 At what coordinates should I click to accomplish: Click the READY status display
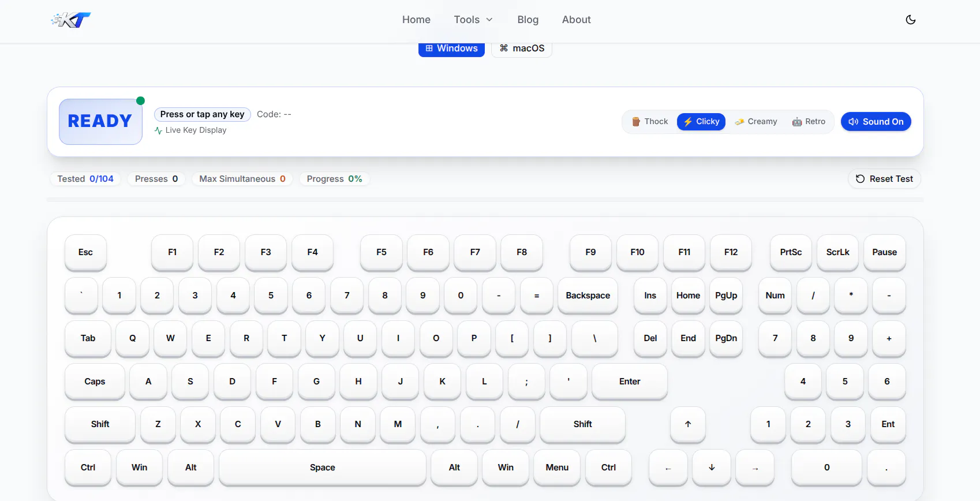(100, 122)
